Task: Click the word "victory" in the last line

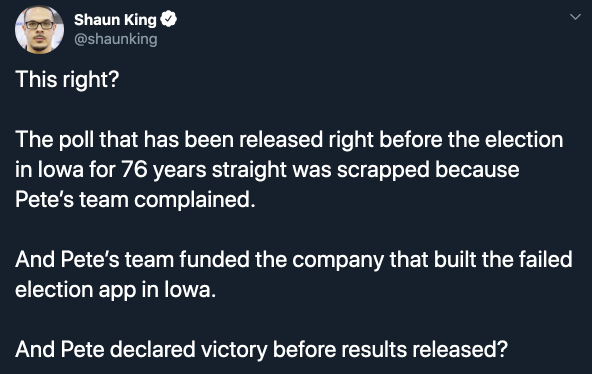Action: pos(234,350)
